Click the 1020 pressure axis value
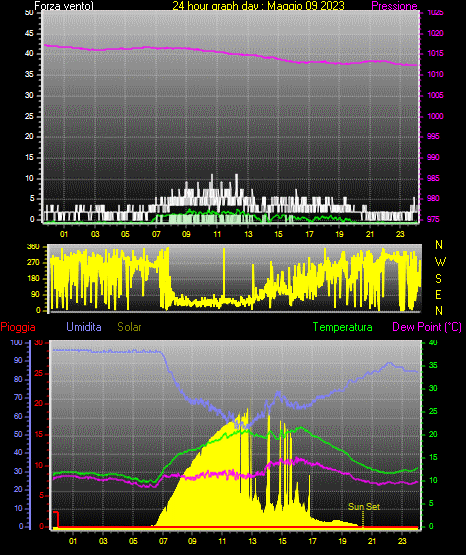This screenshot has height=555, width=466. pyautogui.click(x=435, y=33)
